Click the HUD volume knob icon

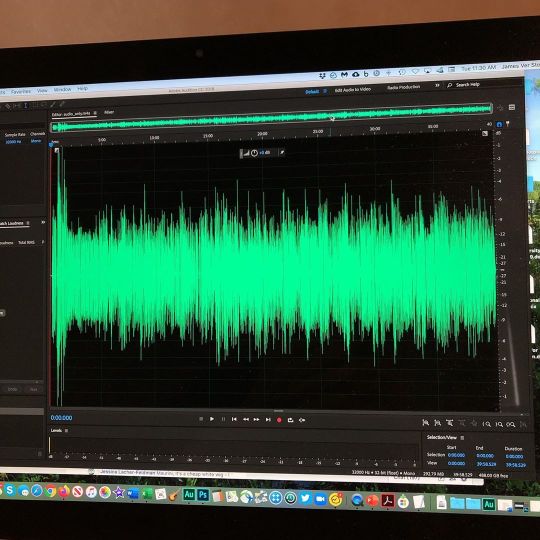pos(254,153)
